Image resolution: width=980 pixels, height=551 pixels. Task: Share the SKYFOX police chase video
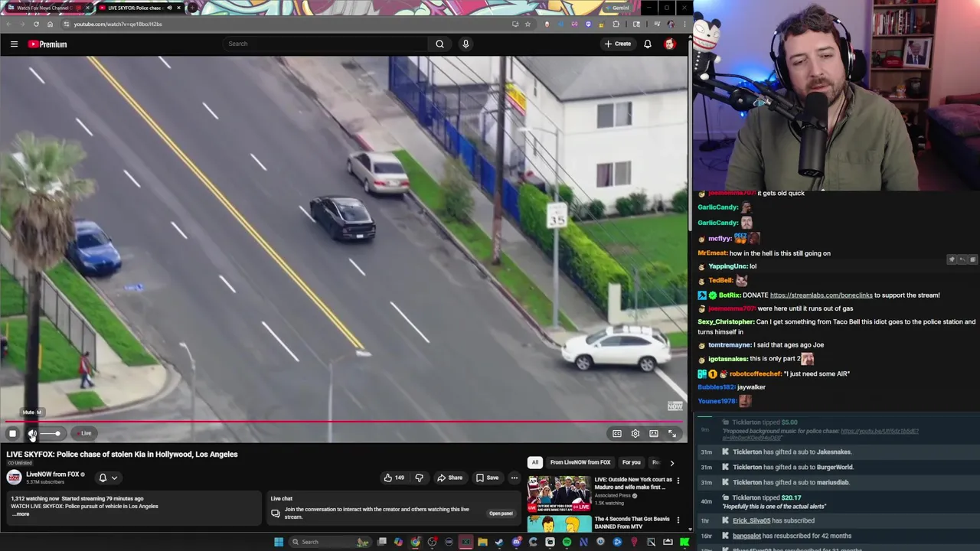[x=449, y=478]
